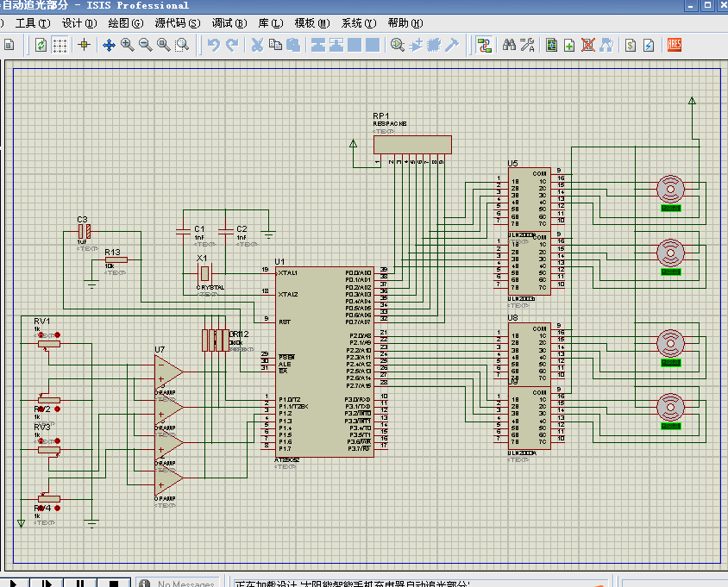Select the zoom to area icon
The width and height of the screenshot is (728, 587).
(182, 45)
